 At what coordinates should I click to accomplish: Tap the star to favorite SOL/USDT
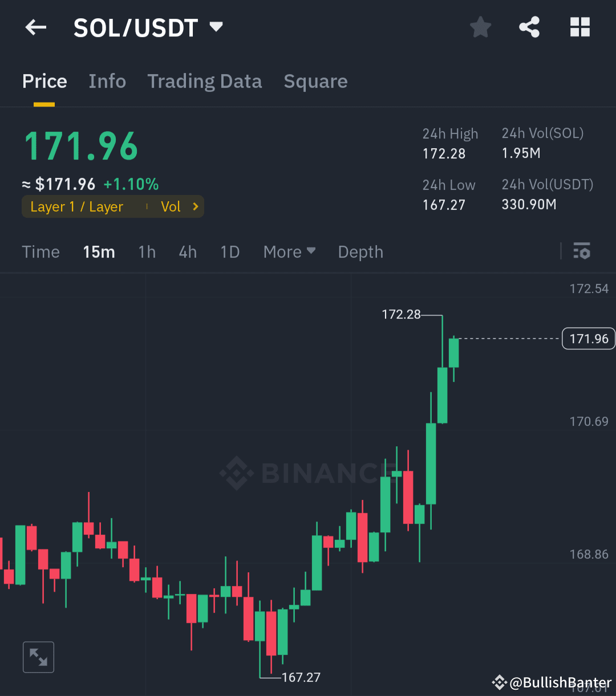480,27
